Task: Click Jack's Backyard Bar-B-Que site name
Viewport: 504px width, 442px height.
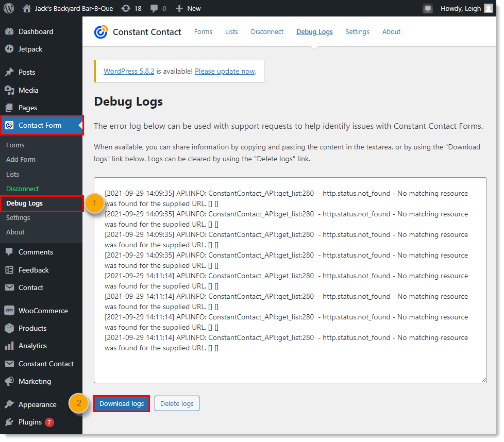Action: [74, 9]
